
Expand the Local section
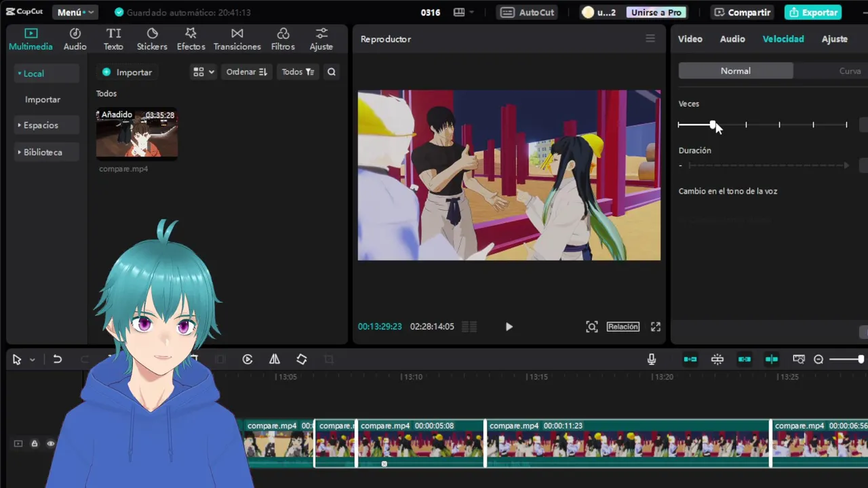click(x=46, y=73)
